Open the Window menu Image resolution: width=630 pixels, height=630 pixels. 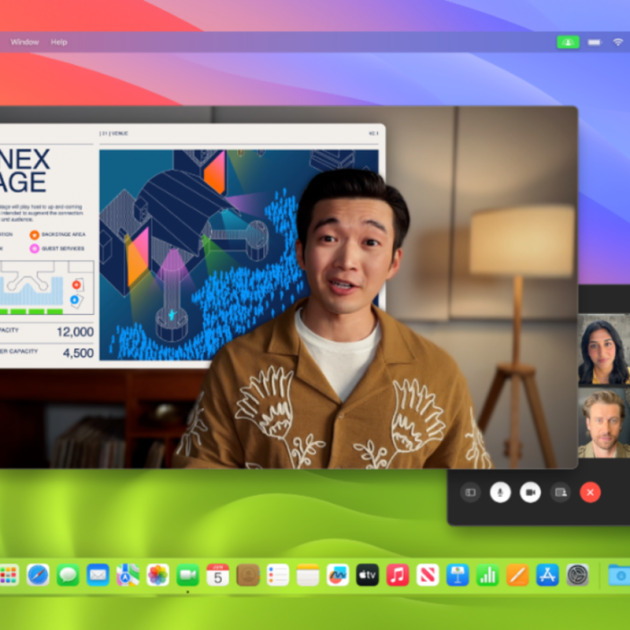click(25, 42)
